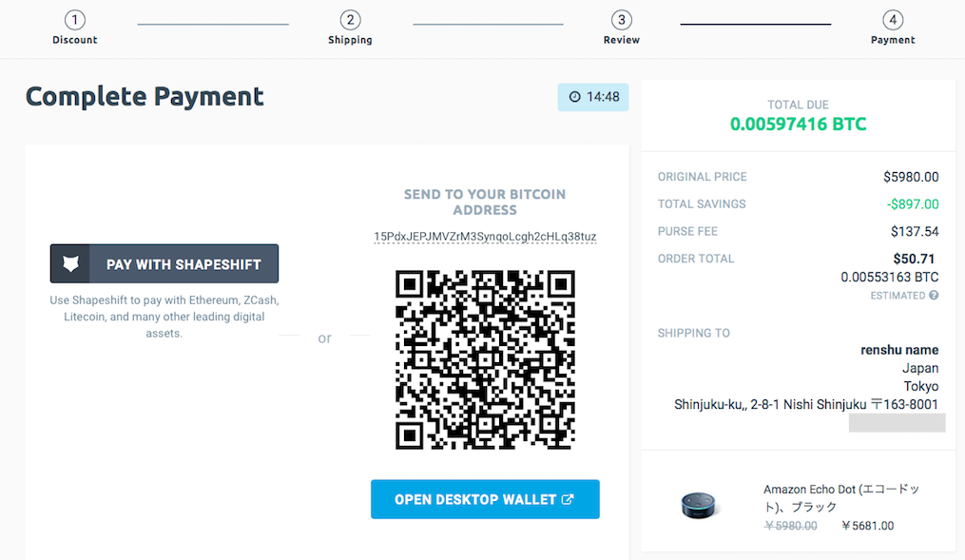Go to the Discount step label
The image size is (965, 560).
(75, 40)
